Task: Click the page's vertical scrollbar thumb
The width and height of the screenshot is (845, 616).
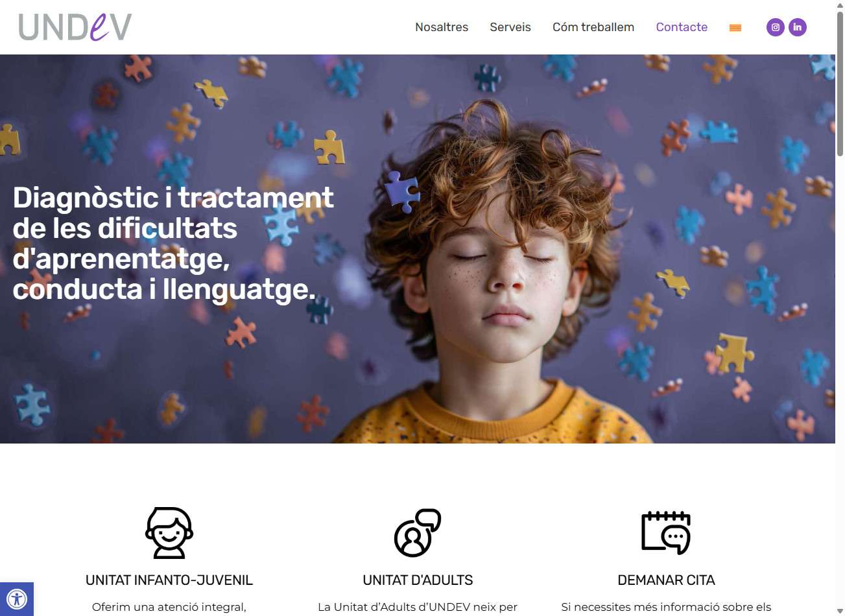Action: (840, 83)
